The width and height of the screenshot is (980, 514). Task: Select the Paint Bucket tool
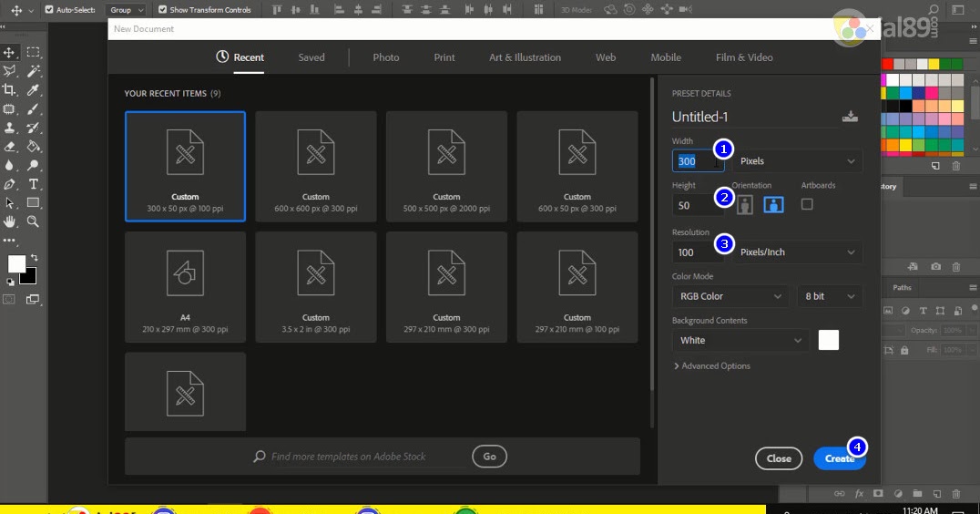pos(33,147)
